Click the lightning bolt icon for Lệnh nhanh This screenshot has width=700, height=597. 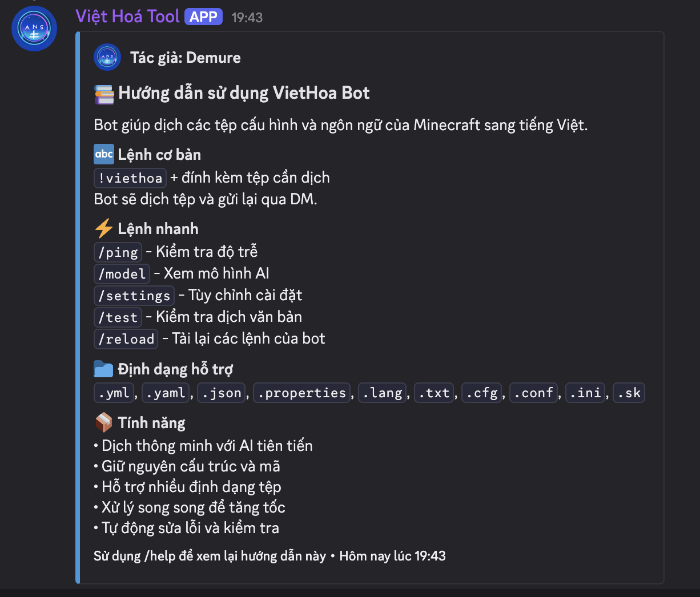tap(103, 228)
